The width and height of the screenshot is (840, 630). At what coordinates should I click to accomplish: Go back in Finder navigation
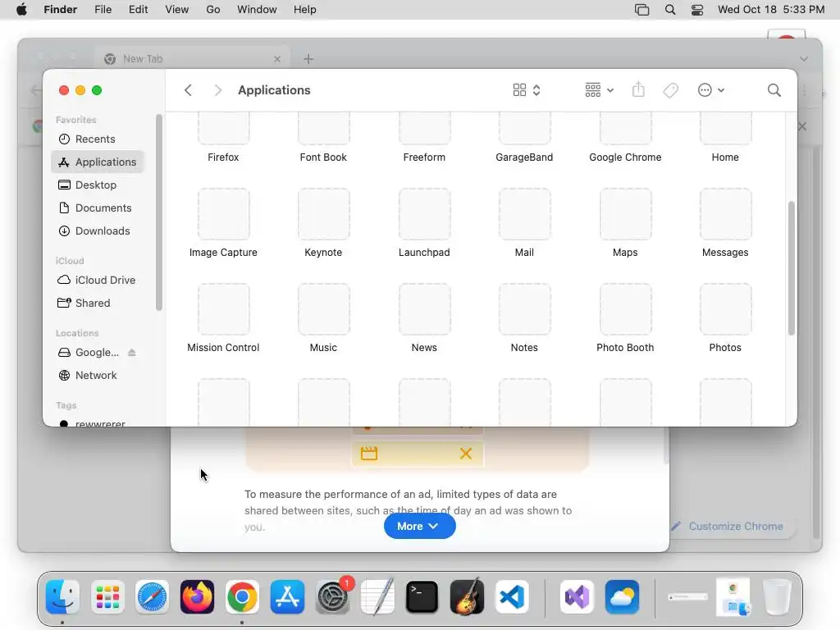[188, 90]
